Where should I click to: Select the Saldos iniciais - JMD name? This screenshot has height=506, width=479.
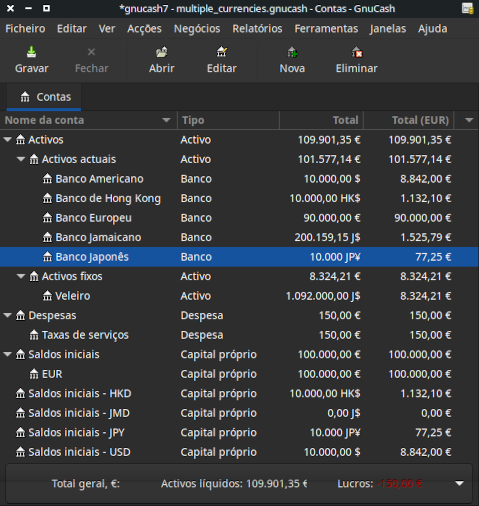tap(79, 413)
